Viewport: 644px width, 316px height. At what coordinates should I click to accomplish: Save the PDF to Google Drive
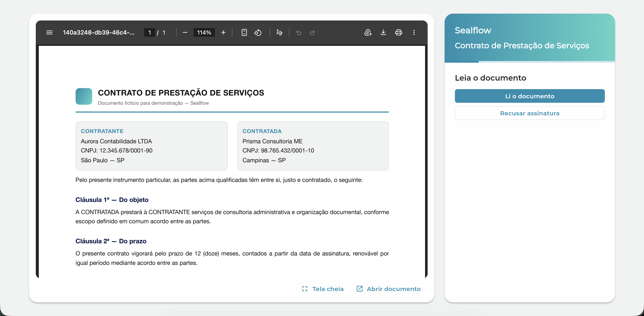pyautogui.click(x=368, y=33)
